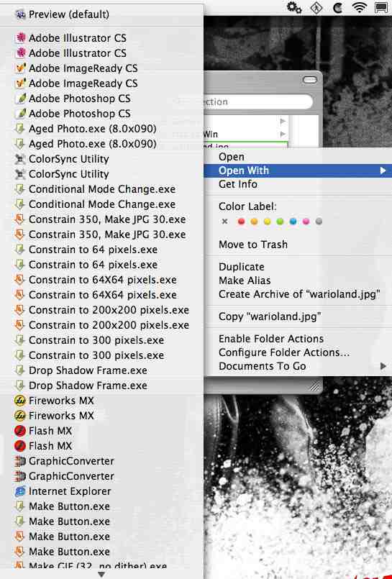The height and width of the screenshot is (579, 392).
Task: Choose the first Adobe Photoshop CS entry
Action: [x=101, y=99]
